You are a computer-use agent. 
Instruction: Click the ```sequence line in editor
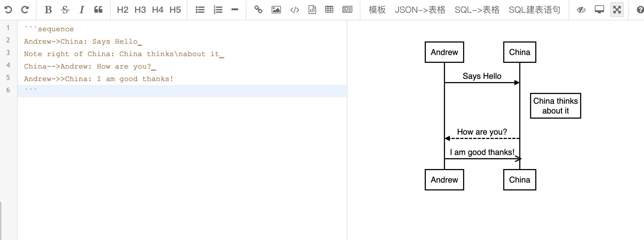[49, 29]
